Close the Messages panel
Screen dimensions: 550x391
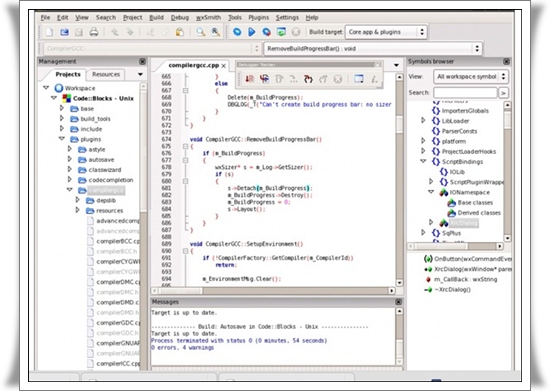coord(398,302)
